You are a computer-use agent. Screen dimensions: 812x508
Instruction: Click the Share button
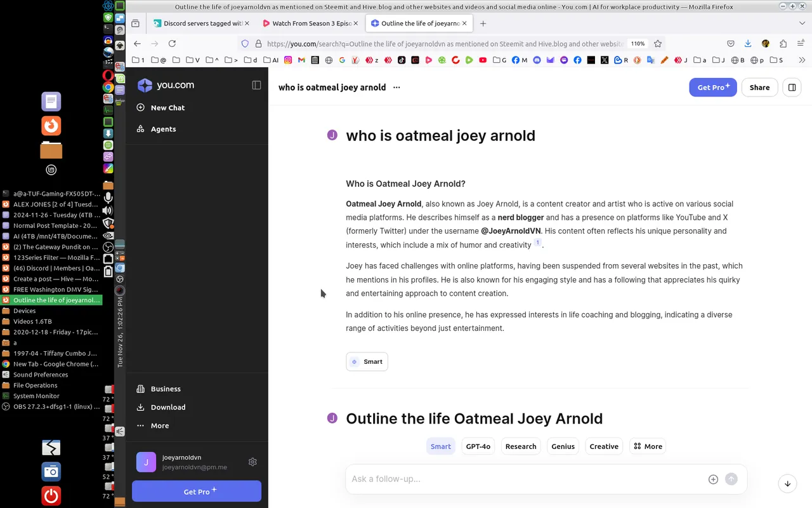(x=759, y=88)
